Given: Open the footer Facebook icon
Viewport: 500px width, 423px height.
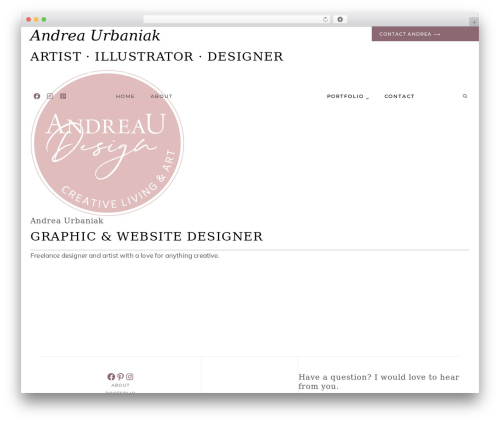Looking at the screenshot, I should 111,377.
